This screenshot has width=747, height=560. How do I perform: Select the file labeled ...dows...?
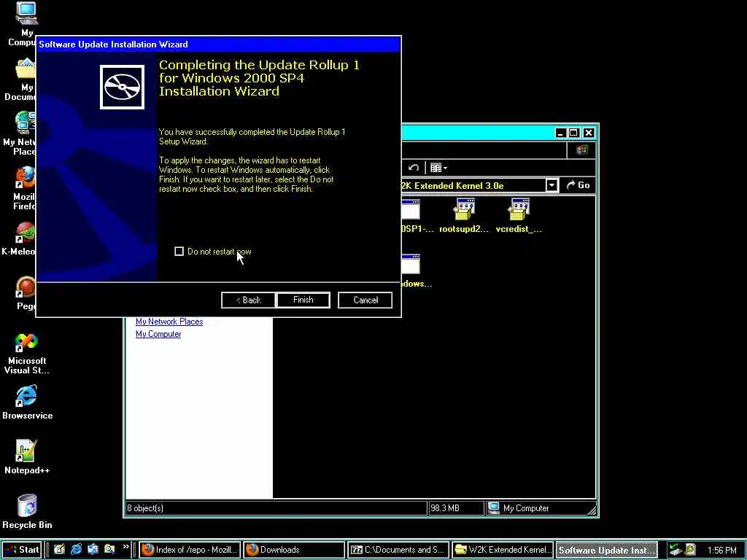(x=417, y=271)
